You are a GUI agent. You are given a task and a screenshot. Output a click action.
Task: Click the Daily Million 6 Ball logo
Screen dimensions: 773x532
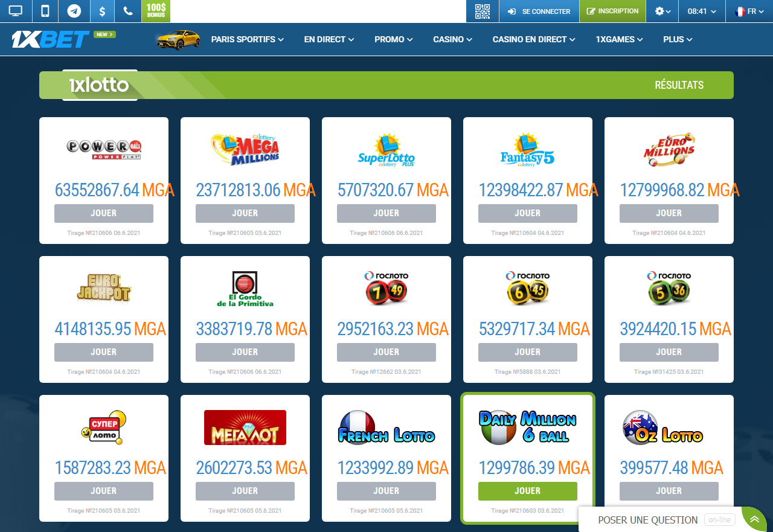[x=528, y=428]
